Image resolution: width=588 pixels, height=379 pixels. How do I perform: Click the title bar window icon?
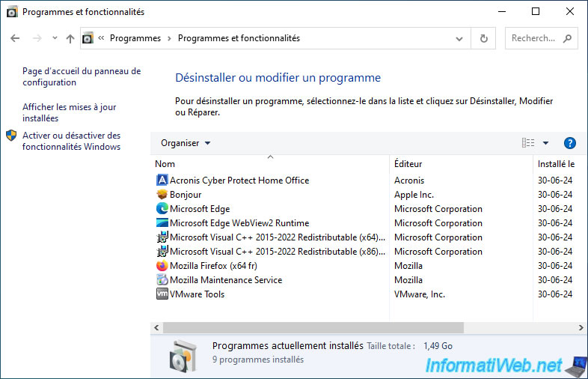coord(12,12)
